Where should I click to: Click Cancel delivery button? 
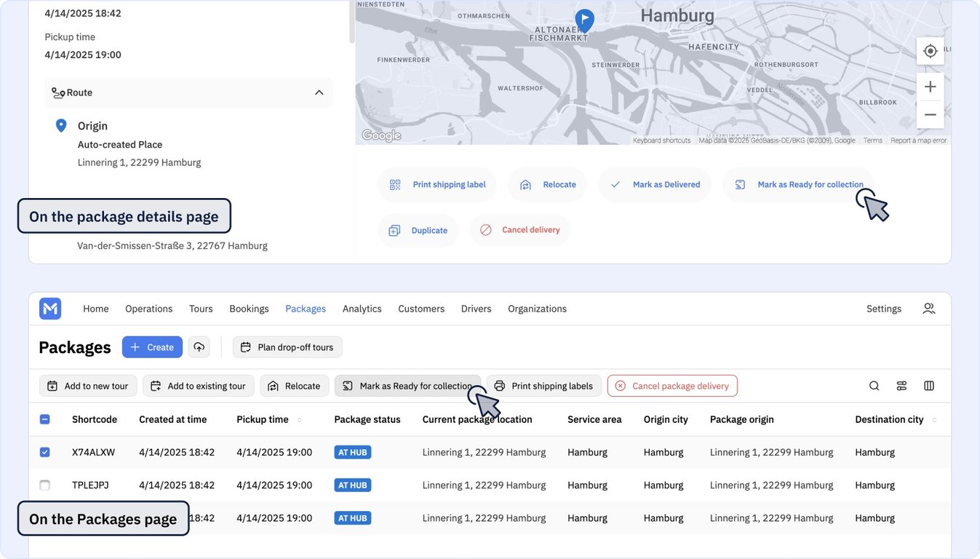coord(520,230)
